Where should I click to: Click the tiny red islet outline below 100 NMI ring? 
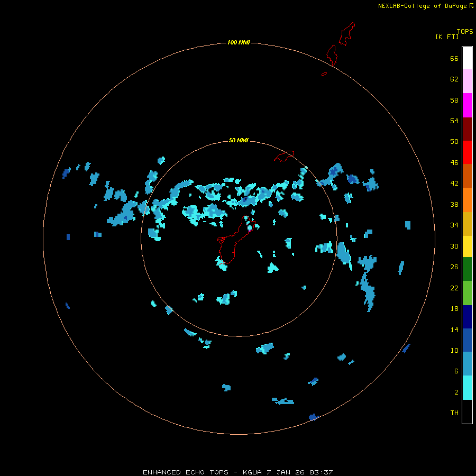[324, 74]
